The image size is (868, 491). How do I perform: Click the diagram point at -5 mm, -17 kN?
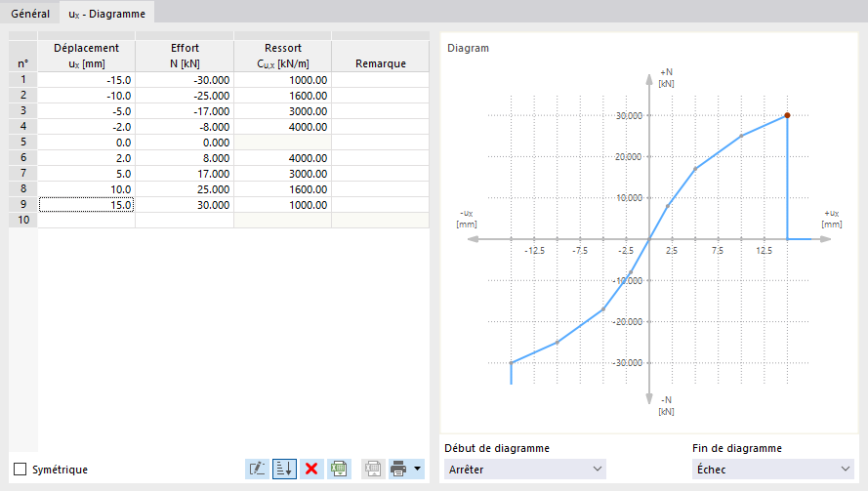tap(603, 308)
